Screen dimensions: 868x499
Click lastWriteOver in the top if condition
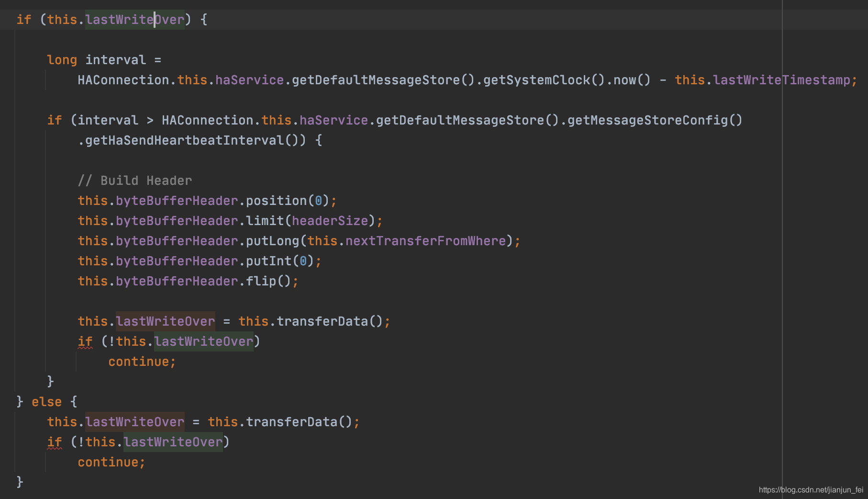coord(135,20)
